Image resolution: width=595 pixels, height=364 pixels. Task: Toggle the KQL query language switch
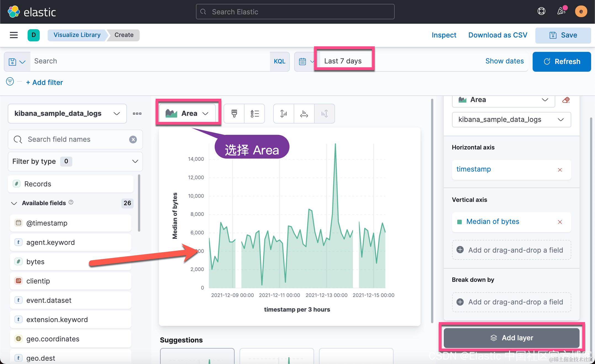tap(279, 61)
